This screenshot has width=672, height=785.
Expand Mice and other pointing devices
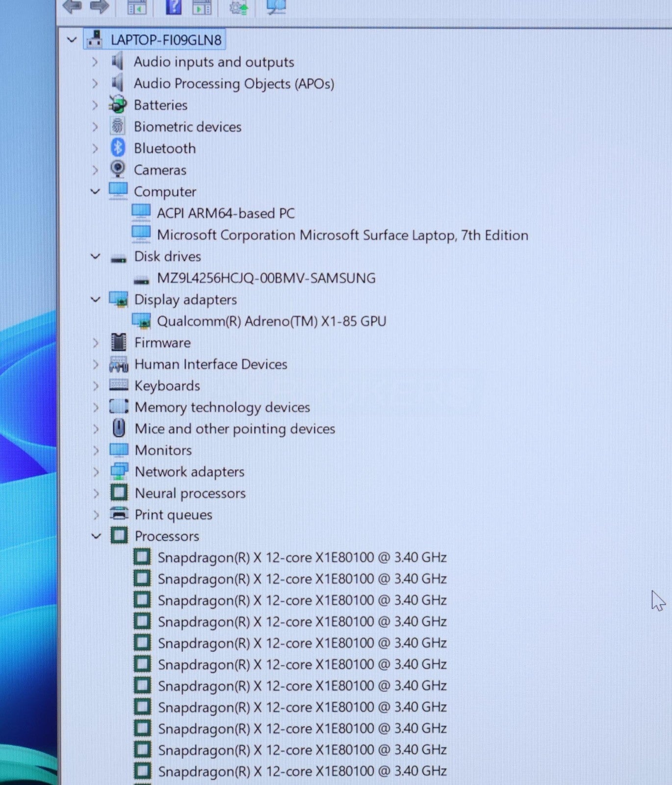96,429
